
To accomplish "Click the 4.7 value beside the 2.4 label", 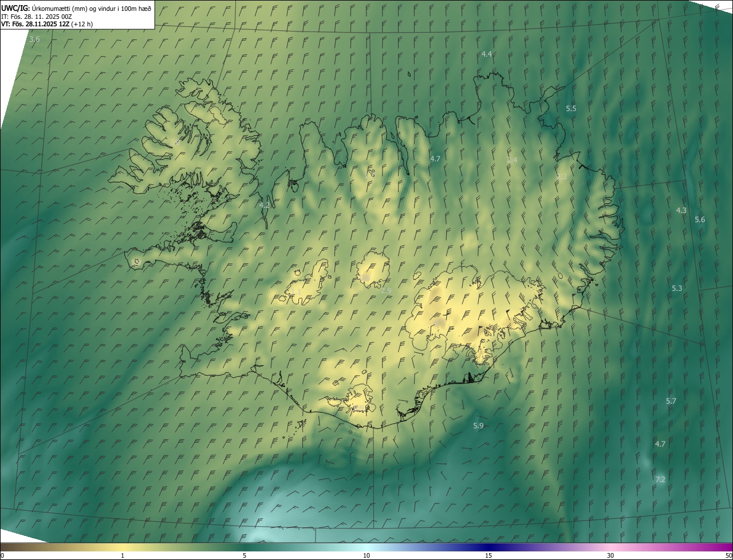I will [x=435, y=159].
